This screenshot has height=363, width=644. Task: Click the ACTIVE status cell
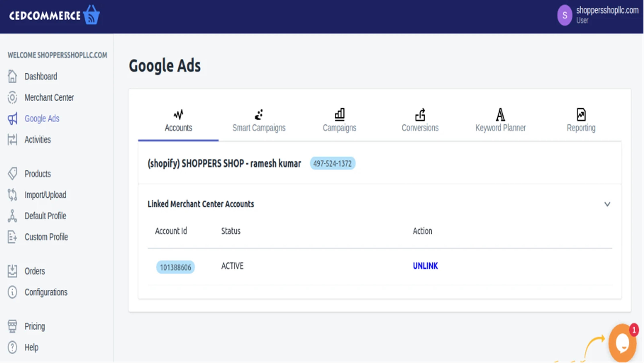coord(232,266)
